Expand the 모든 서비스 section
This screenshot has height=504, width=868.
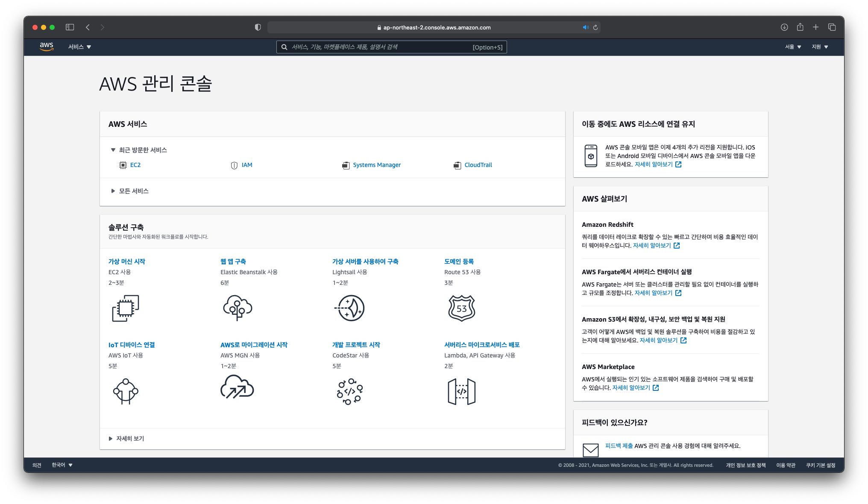[130, 191]
